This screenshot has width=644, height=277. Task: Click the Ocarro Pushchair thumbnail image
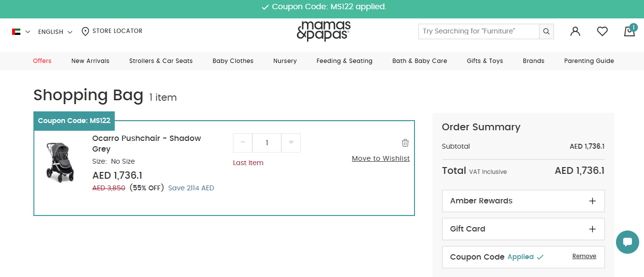(x=61, y=162)
